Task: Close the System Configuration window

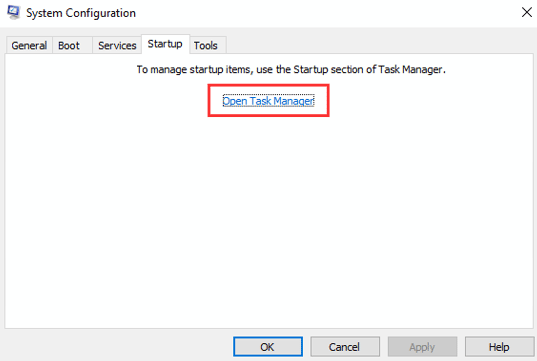Action: [x=527, y=12]
